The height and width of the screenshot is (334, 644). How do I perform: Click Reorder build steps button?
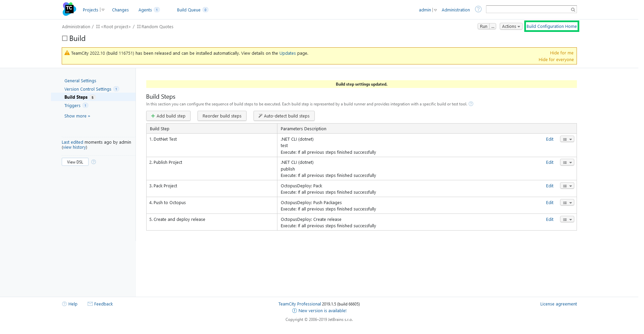[x=222, y=116]
